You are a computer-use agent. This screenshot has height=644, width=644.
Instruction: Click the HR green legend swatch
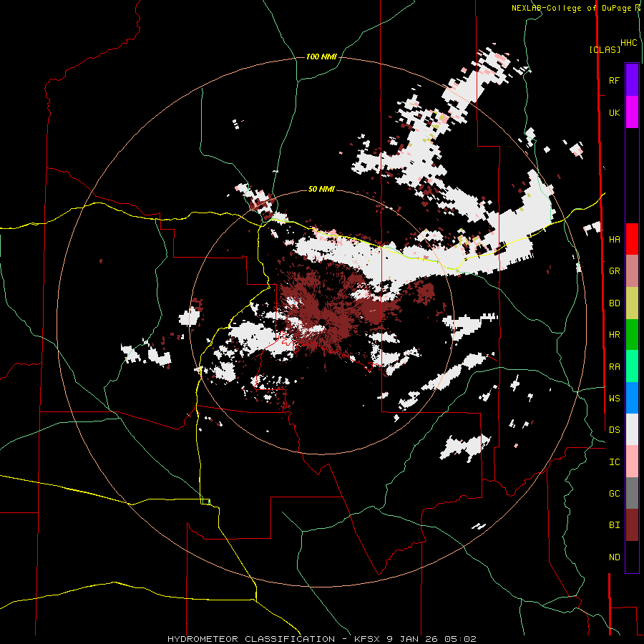pos(632,334)
